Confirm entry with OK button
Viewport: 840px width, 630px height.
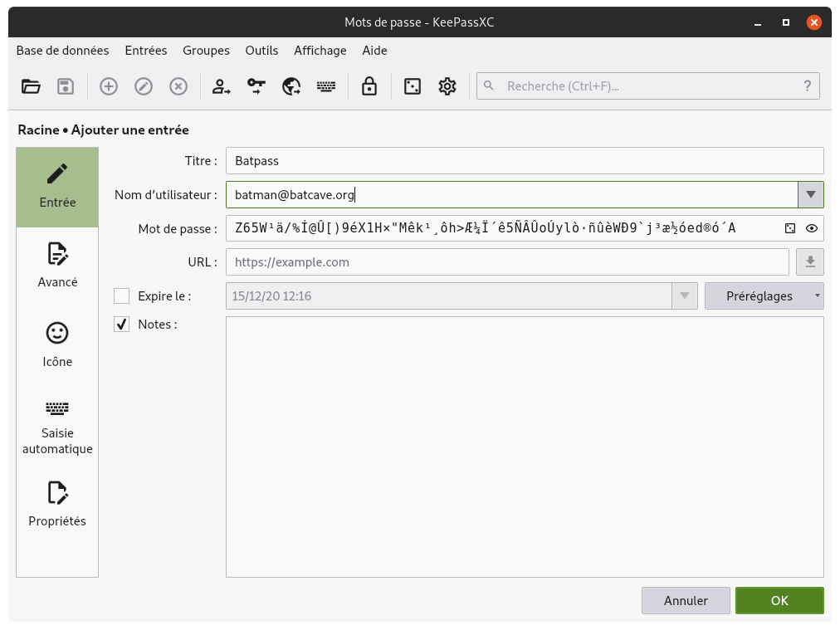click(779, 601)
